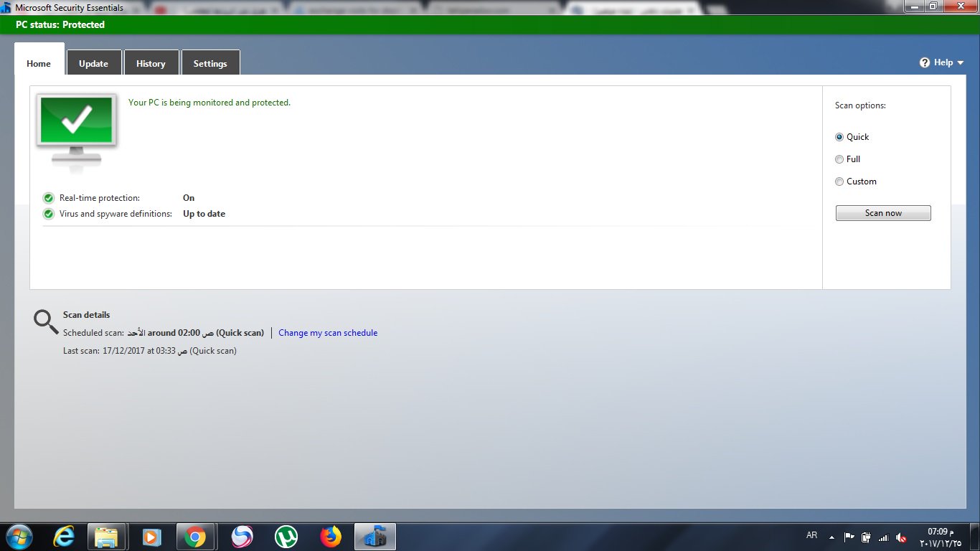Show hidden tray icons arrow
The height and width of the screenshot is (551, 980).
point(831,537)
